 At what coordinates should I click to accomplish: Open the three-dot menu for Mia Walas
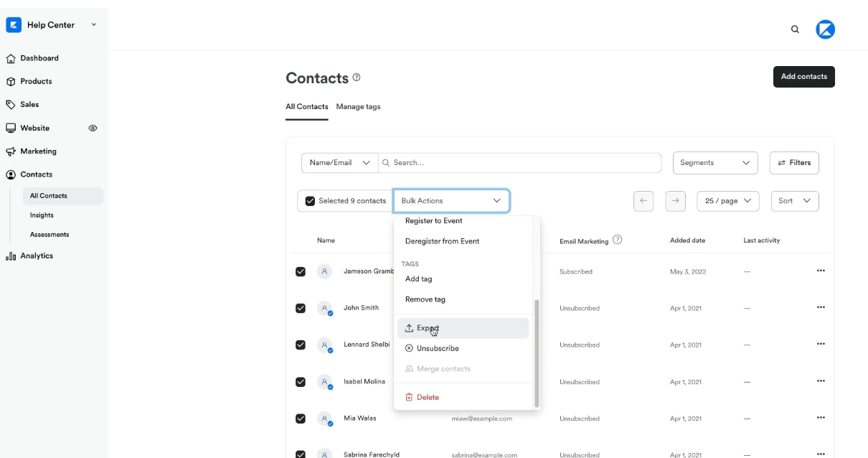click(x=821, y=418)
